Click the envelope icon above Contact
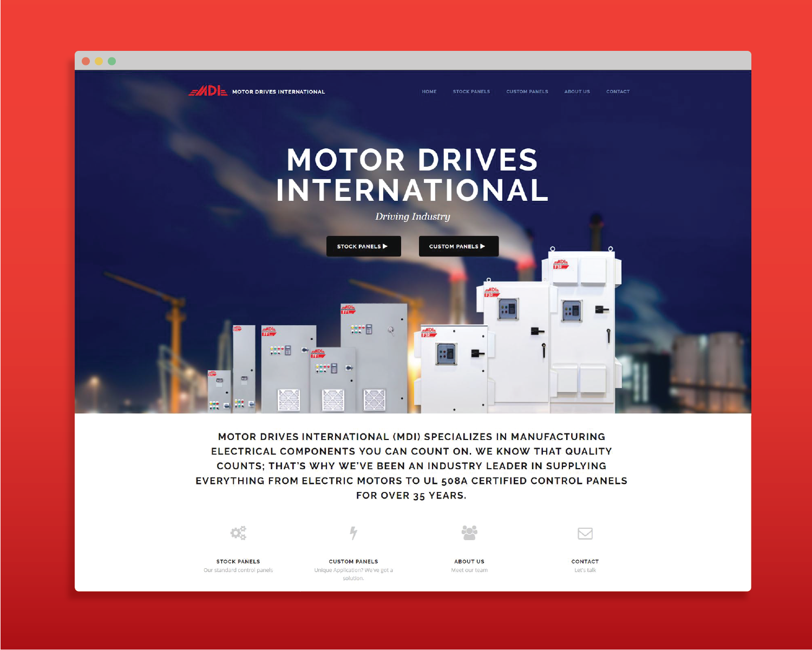 point(585,534)
